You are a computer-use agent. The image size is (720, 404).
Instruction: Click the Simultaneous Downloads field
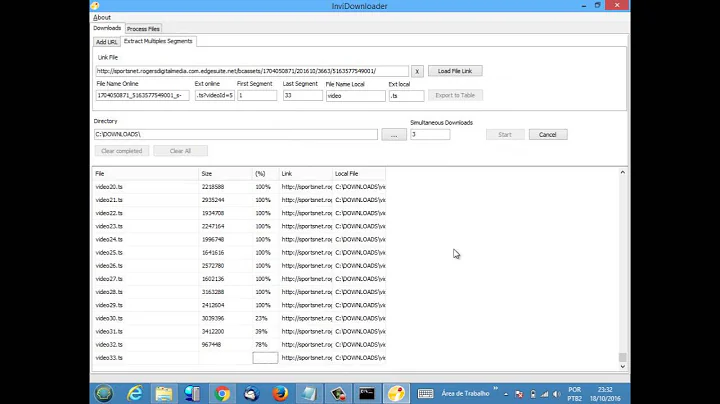coord(430,135)
